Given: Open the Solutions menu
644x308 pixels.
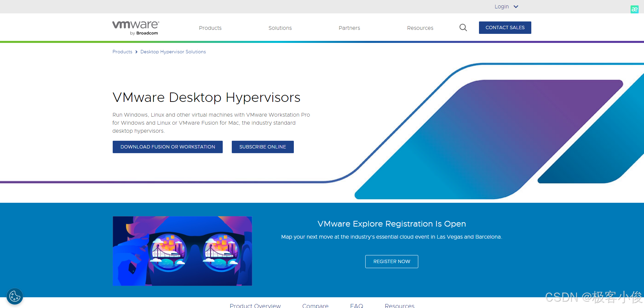Looking at the screenshot, I should pos(280,28).
